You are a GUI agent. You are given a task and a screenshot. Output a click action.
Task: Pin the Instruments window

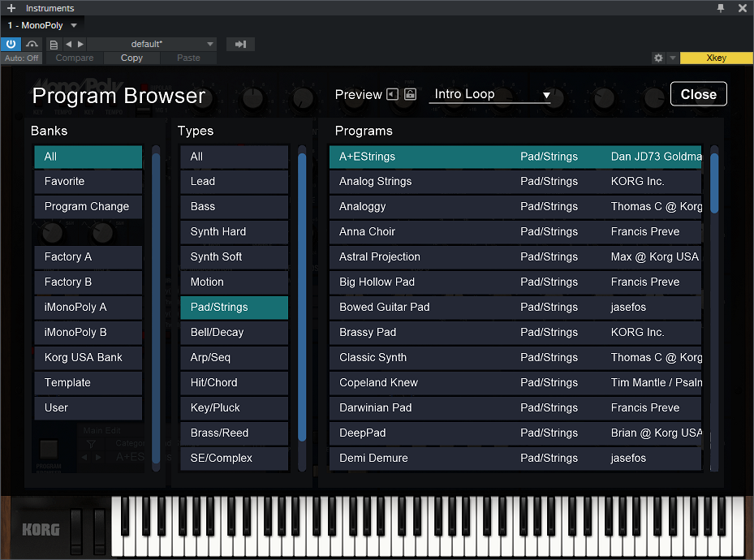[721, 8]
